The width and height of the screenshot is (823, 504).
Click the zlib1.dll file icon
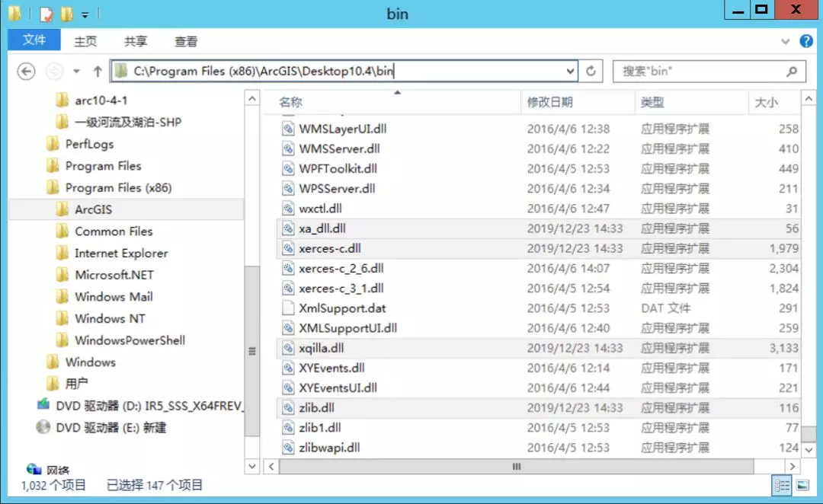point(287,428)
